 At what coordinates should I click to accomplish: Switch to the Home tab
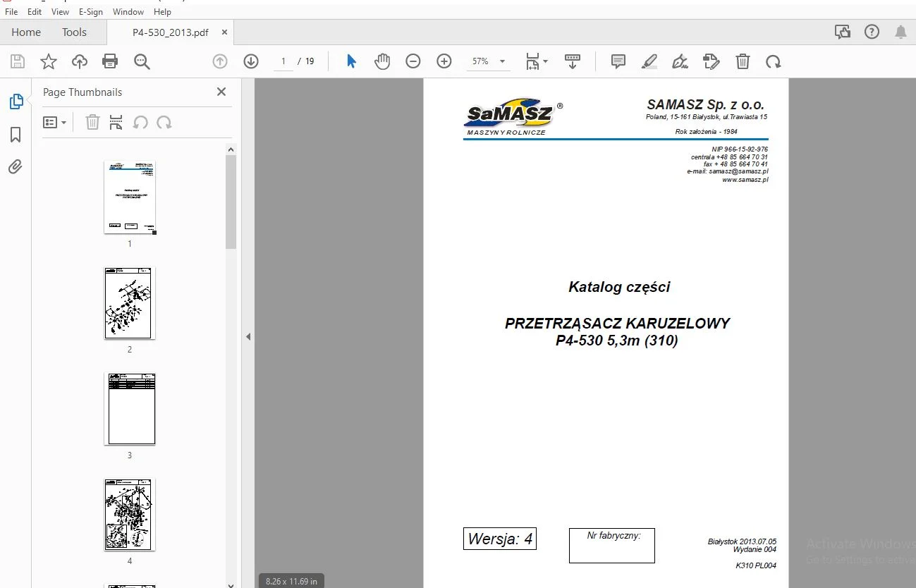(x=26, y=32)
